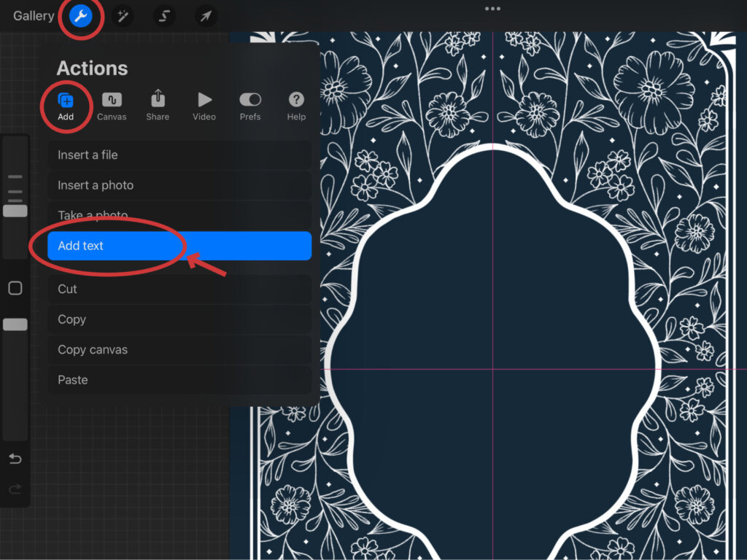This screenshot has height=560, width=747.
Task: Switch to the Canvas tab in Actions
Action: click(112, 106)
